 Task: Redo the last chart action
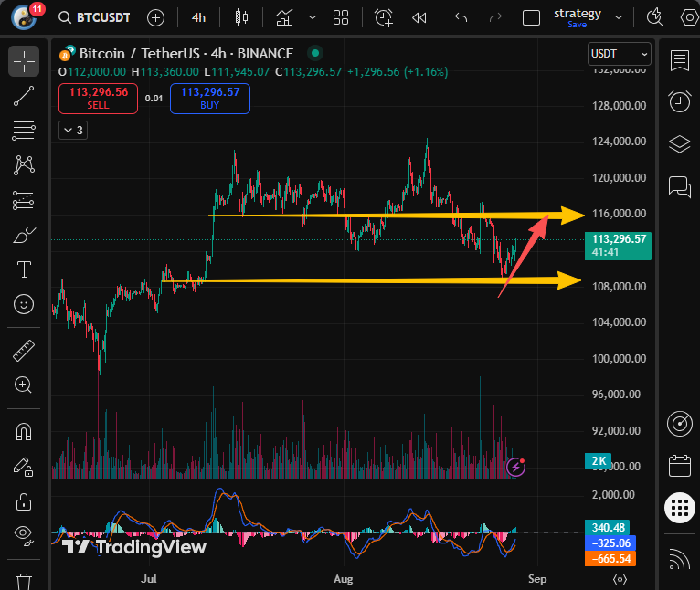(x=495, y=18)
